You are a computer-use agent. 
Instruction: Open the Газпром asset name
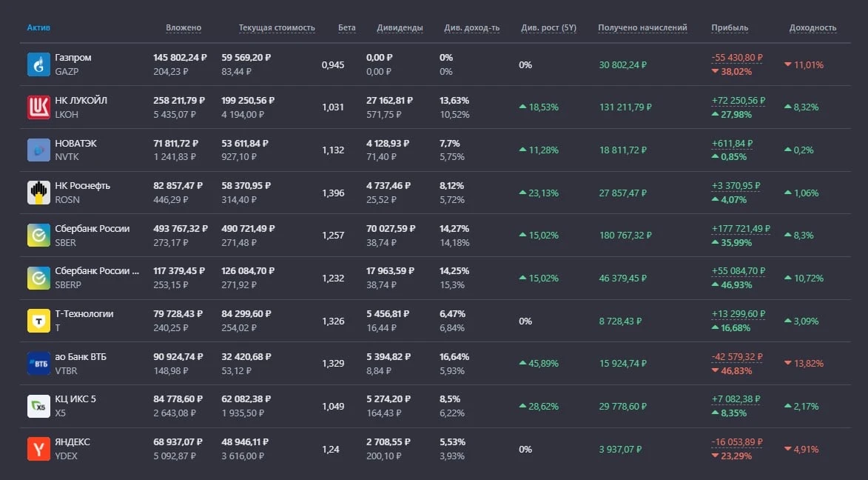(73, 58)
